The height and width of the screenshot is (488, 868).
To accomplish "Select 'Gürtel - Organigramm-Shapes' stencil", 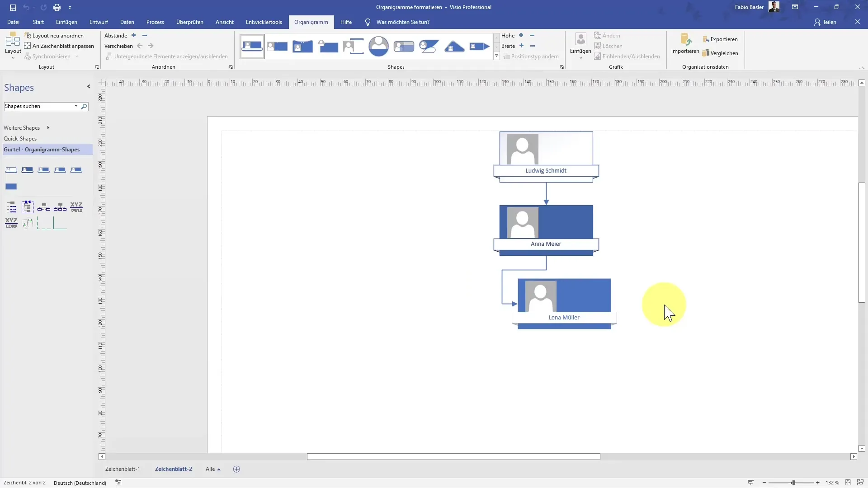I will [x=47, y=150].
